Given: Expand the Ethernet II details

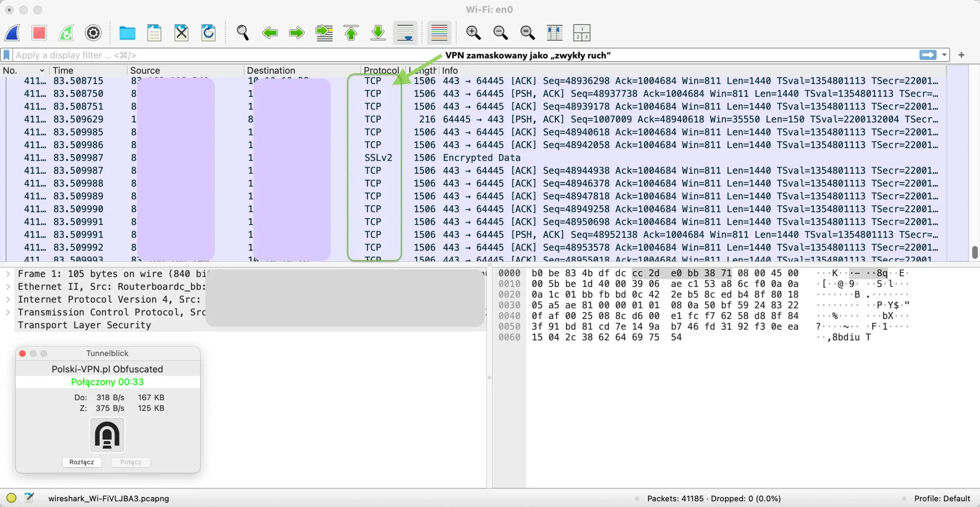Looking at the screenshot, I should [8, 287].
